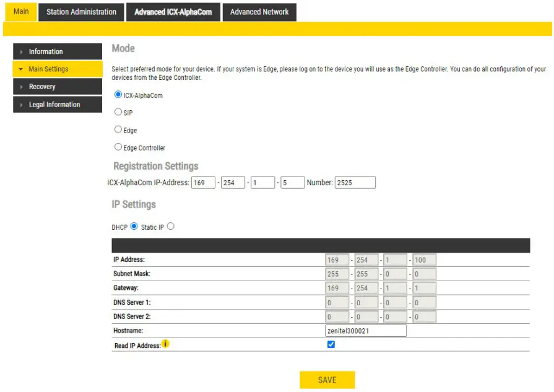The image size is (554, 392).
Task: Click IP Address last octet field 100
Action: pos(425,260)
